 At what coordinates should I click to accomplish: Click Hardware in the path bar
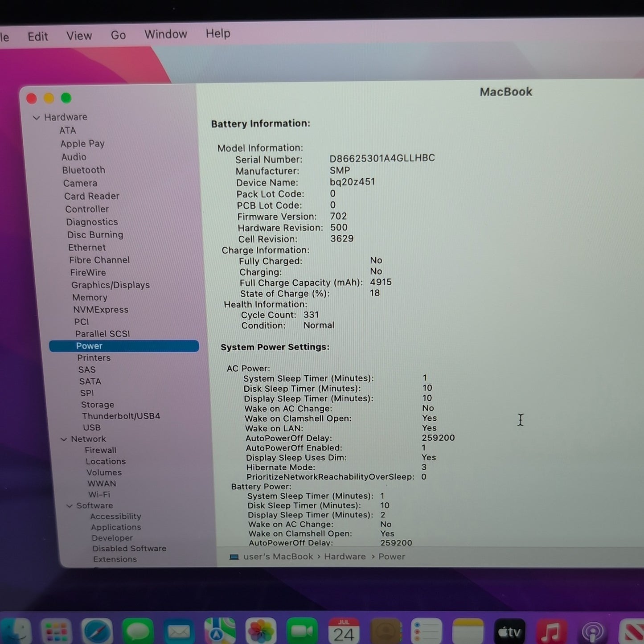[345, 557]
